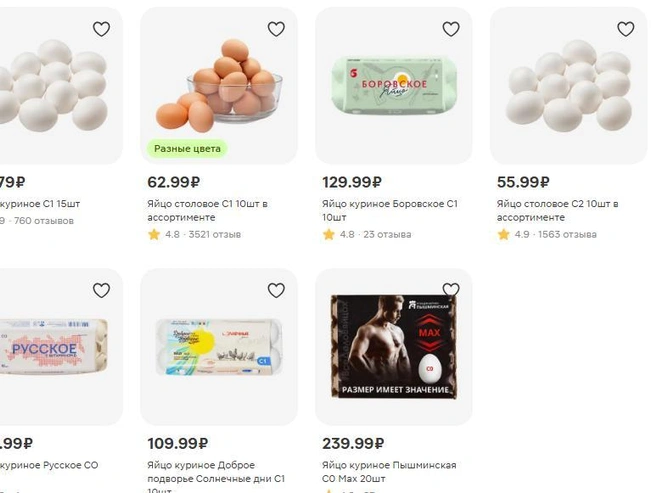Open Доброе подворье Солнечные дни С1 title
656x493 pixels.
(x=216, y=476)
